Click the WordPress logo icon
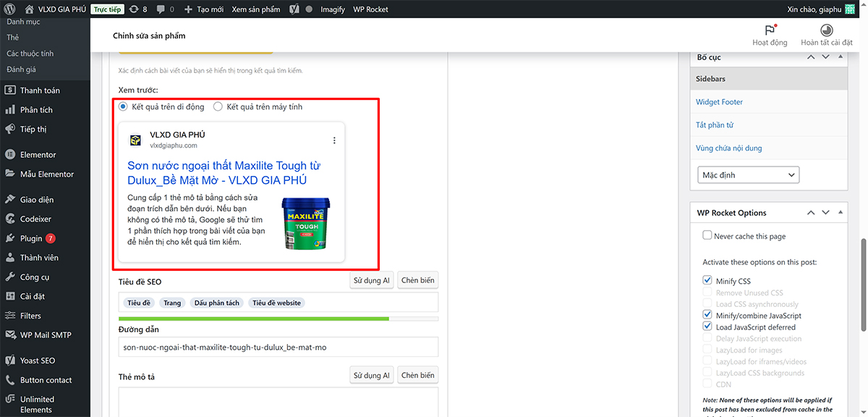 click(9, 9)
